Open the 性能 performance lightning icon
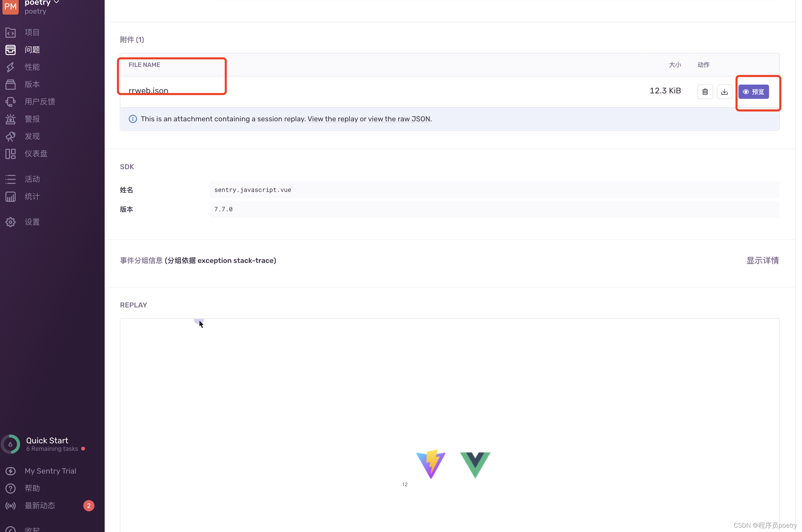 pyautogui.click(x=11, y=67)
